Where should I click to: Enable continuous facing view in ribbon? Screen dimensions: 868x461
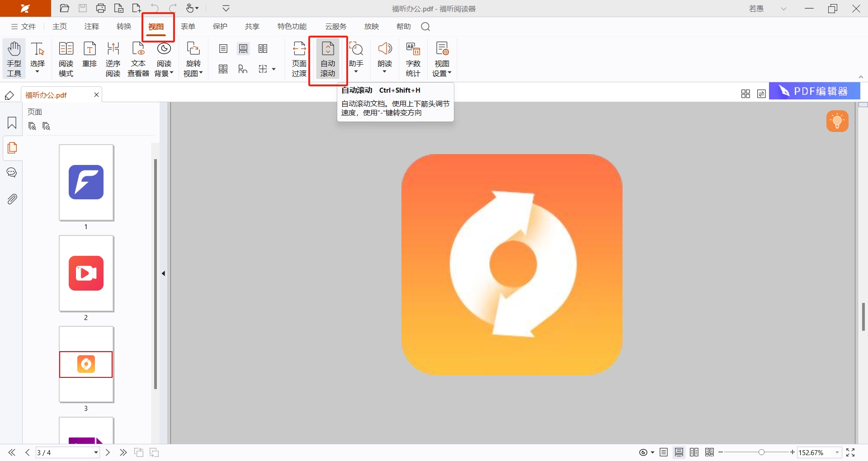pyautogui.click(x=223, y=69)
